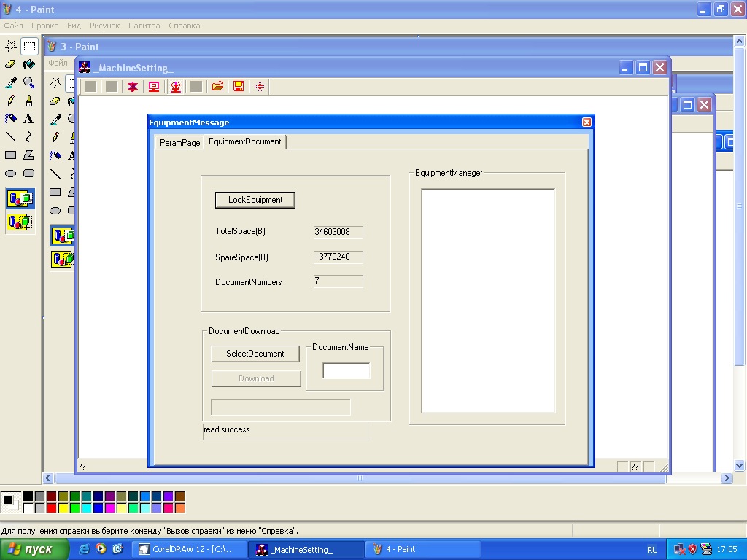Pick the red swatch in the color palette
Screen dimensions: 747x560
coord(51,507)
